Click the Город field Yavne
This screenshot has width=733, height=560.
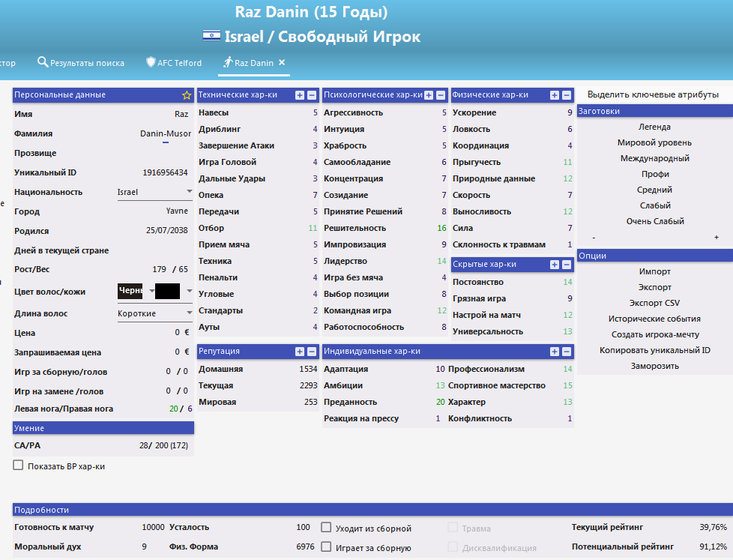coord(177,211)
